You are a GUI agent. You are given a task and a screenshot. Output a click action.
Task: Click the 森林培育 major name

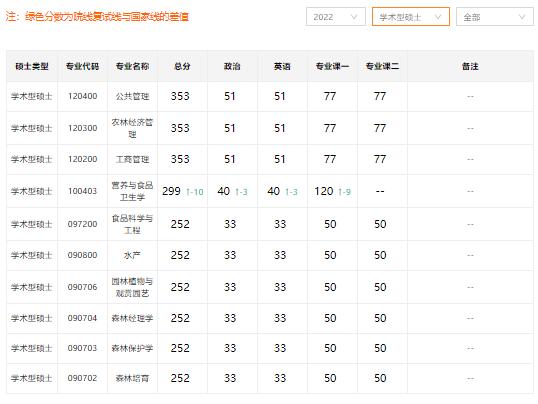point(132,378)
